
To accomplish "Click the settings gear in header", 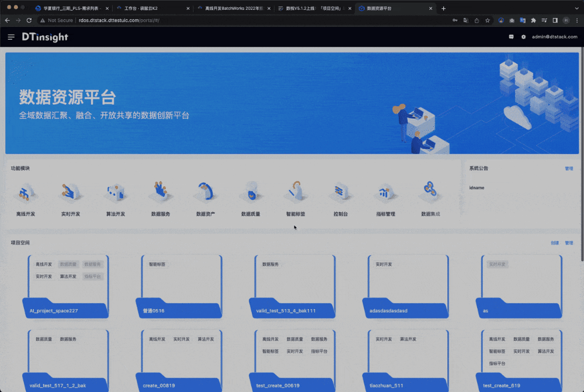I will pyautogui.click(x=523, y=37).
